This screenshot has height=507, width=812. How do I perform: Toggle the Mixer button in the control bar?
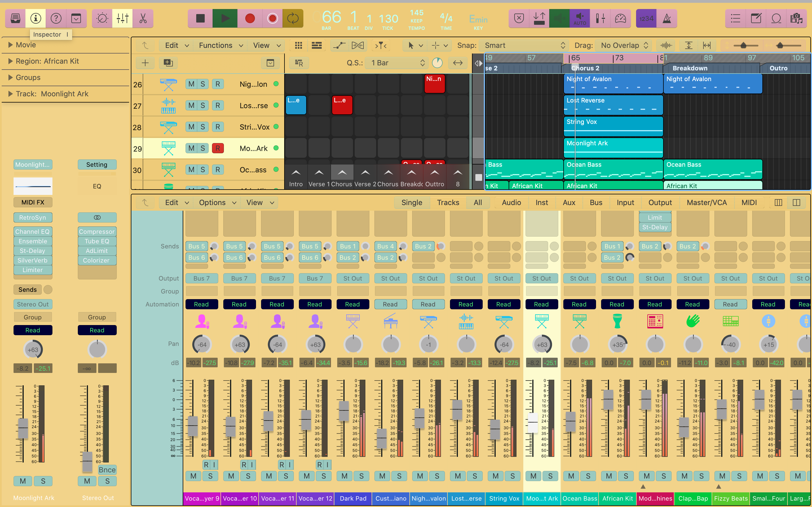tap(122, 18)
